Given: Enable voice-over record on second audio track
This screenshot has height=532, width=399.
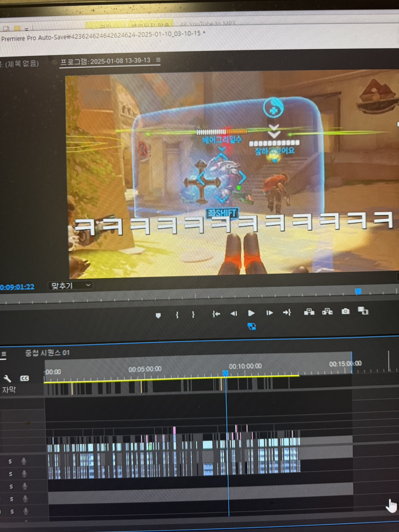Looking at the screenshot, I should pos(24,474).
